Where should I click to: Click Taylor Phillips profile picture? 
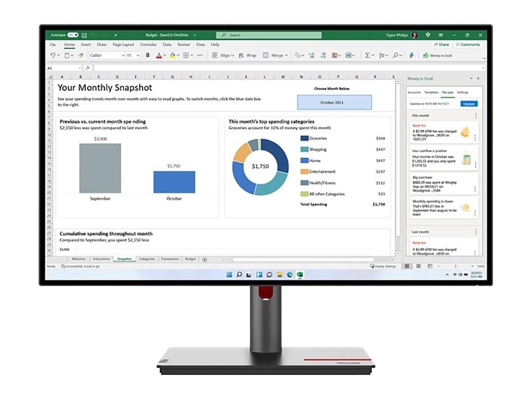[414, 35]
